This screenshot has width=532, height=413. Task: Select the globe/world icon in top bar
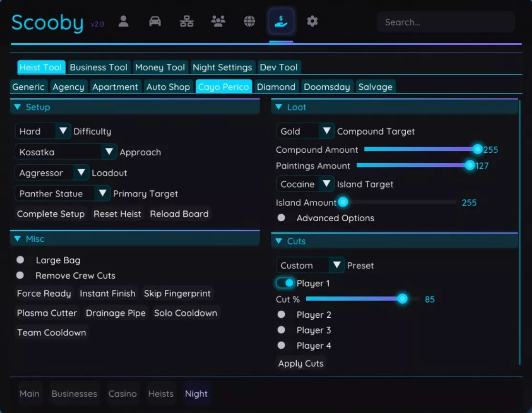249,21
